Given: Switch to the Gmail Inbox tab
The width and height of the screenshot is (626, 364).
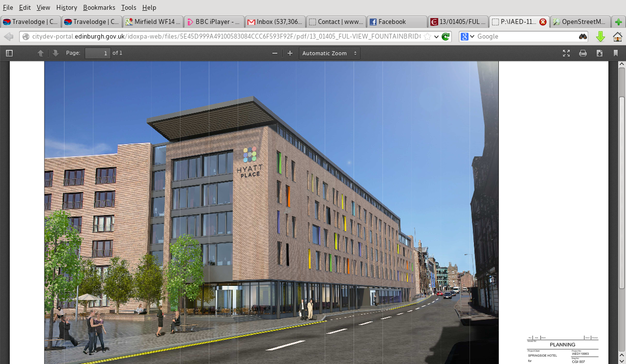Looking at the screenshot, I should pyautogui.click(x=275, y=21).
